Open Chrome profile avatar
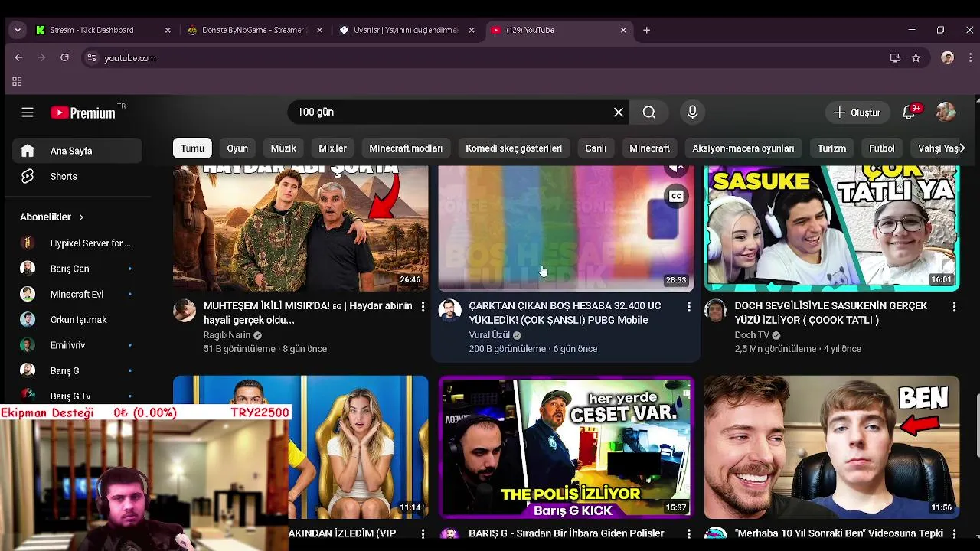This screenshot has width=980, height=551. 948,57
